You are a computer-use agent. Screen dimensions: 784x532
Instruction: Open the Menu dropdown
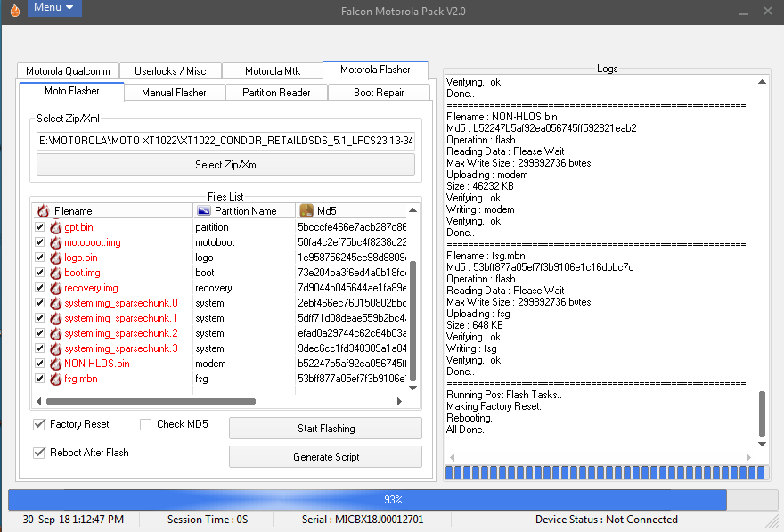point(54,7)
